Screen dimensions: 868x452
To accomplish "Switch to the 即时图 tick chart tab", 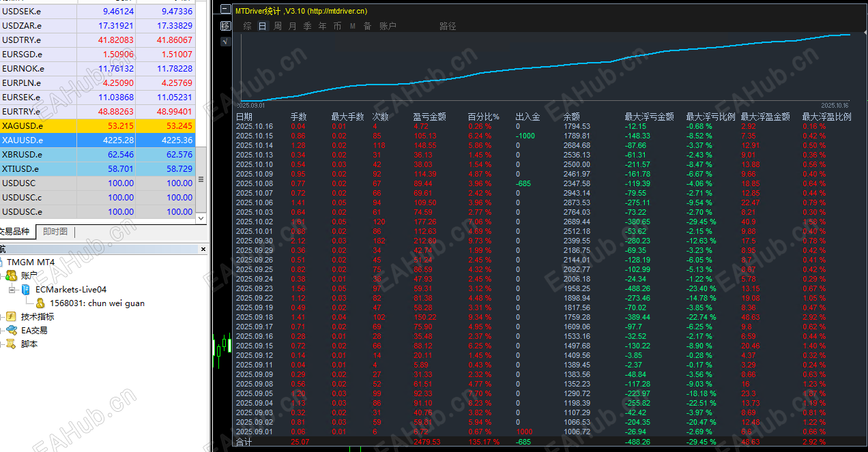I will click(55, 232).
